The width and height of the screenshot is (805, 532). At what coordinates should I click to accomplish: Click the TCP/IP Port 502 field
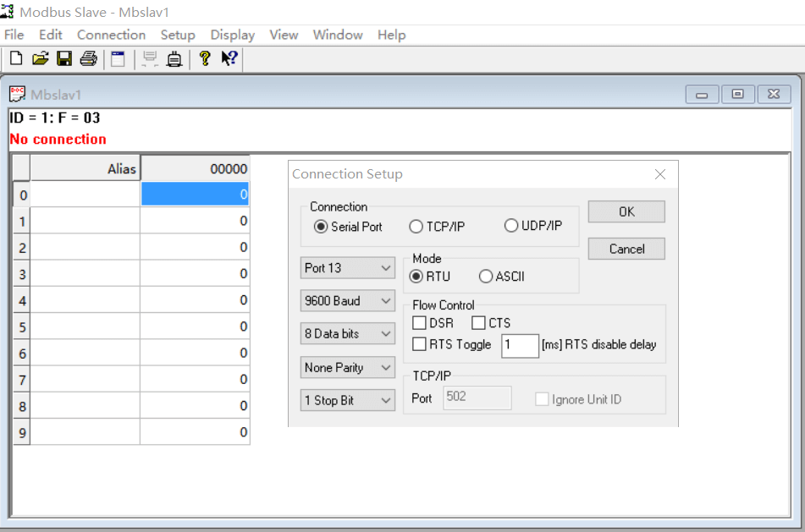(477, 398)
